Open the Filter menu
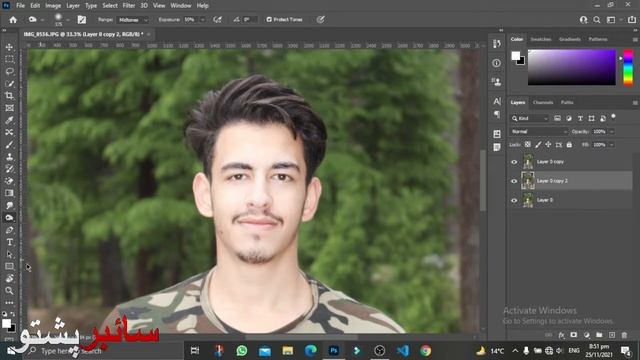 (129, 6)
